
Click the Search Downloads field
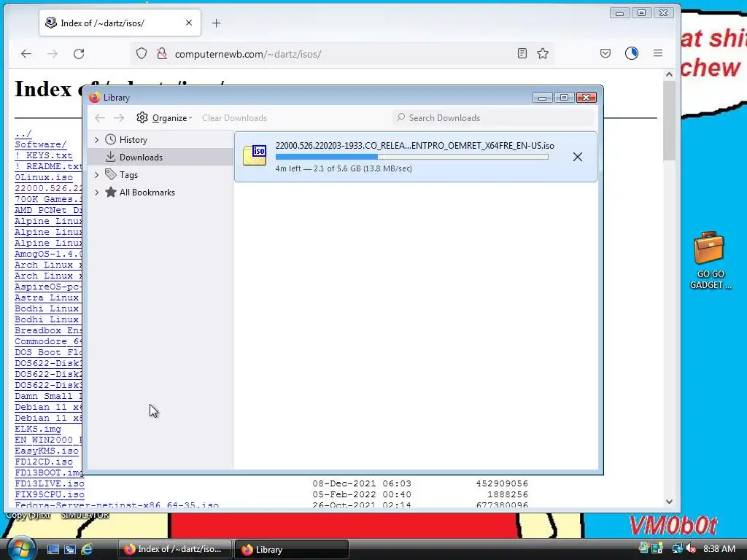click(x=493, y=118)
